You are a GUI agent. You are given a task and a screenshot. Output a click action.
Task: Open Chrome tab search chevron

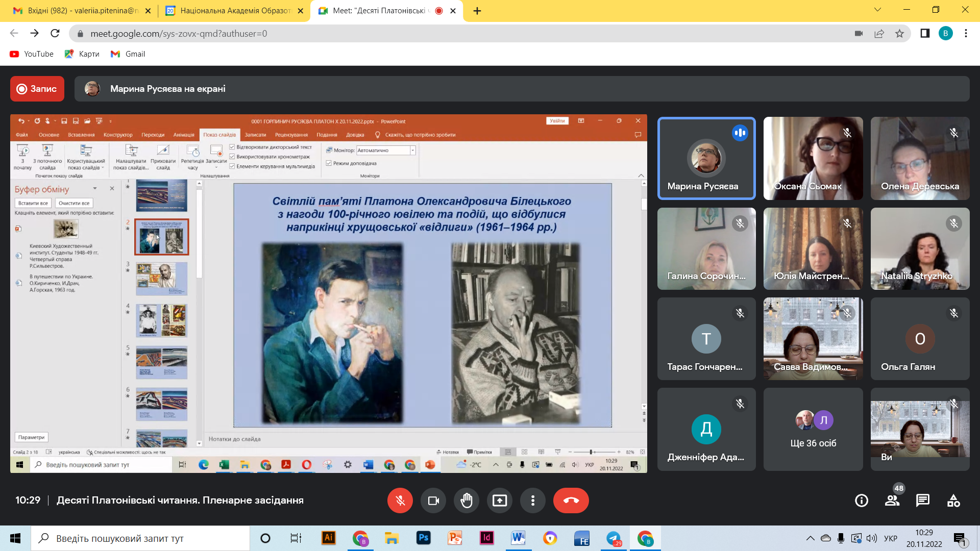point(877,10)
